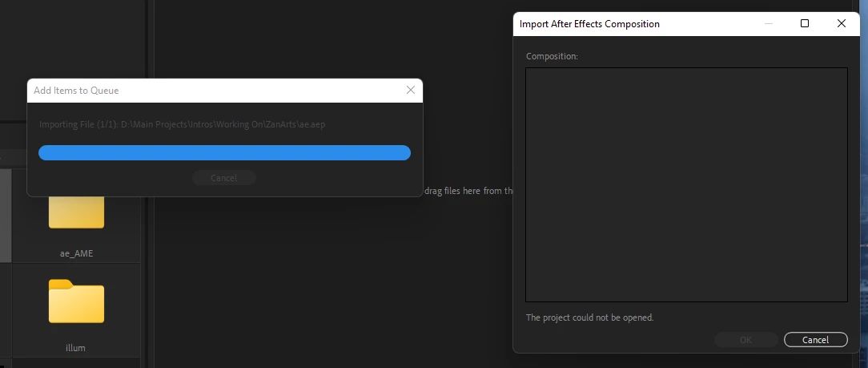Screen dimensions: 868x368
Task: Click the 'The project could not be opened.' message
Action: pyautogui.click(x=589, y=317)
